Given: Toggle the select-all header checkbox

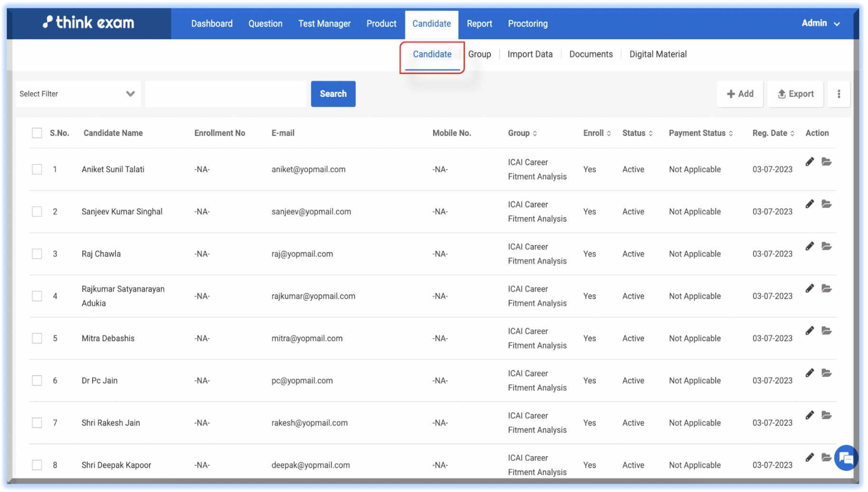Looking at the screenshot, I should click(x=37, y=133).
